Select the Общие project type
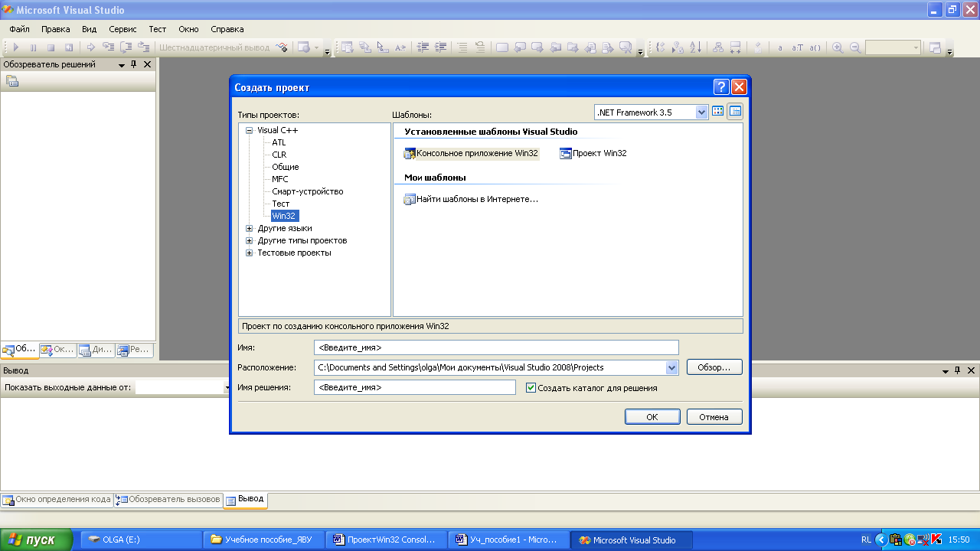Viewport: 980px width, 551px height. point(286,167)
